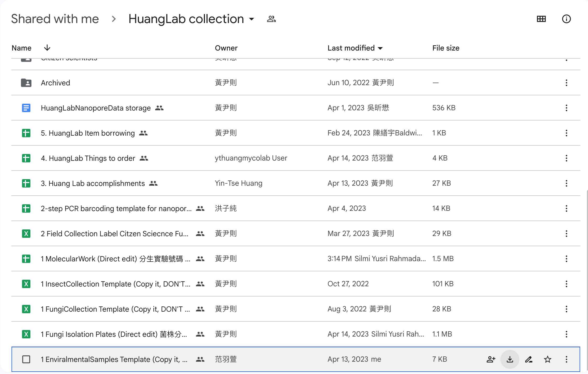Select 2-step PCR barcoding template file
Image resolution: width=588 pixels, height=374 pixels.
[x=116, y=208]
